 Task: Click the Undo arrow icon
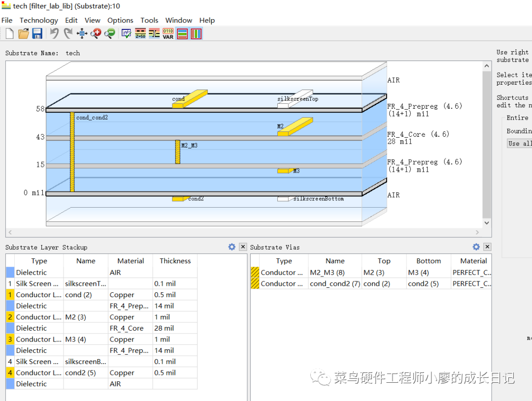(54, 33)
